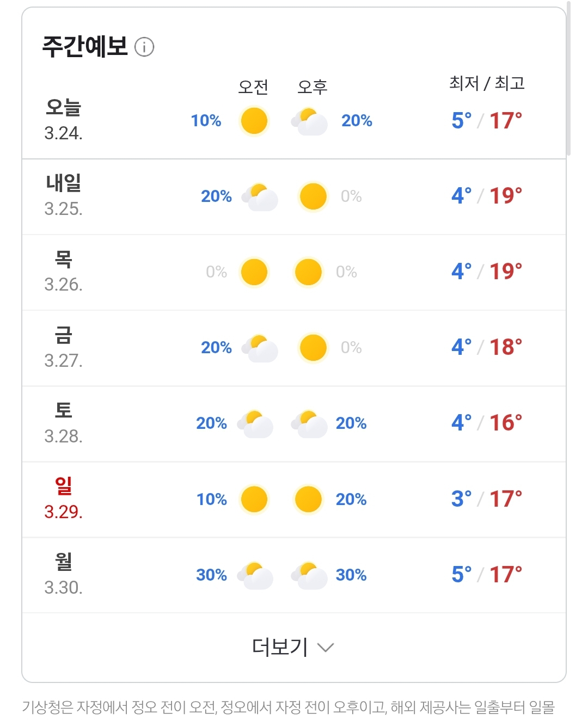Viewport: 588px width, 720px height.
Task: Click the 3.30 afternoon partly cloudy icon
Action: (x=309, y=575)
